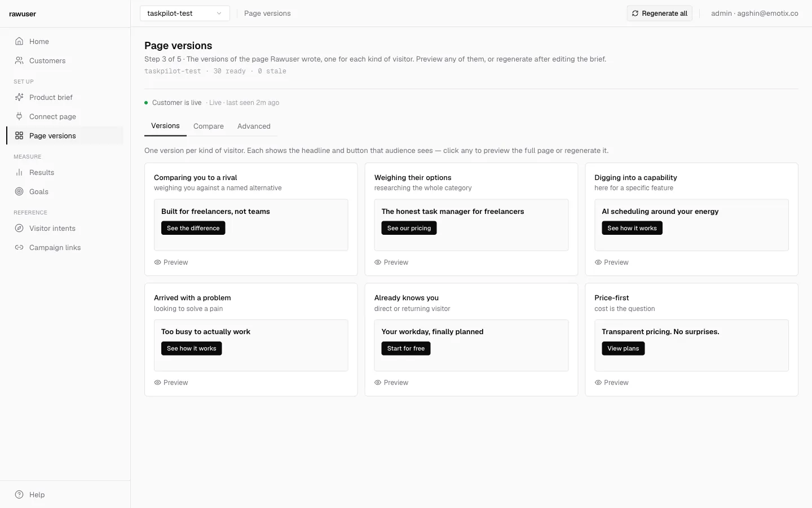Click the Too busy to actually work headline

coord(206,332)
